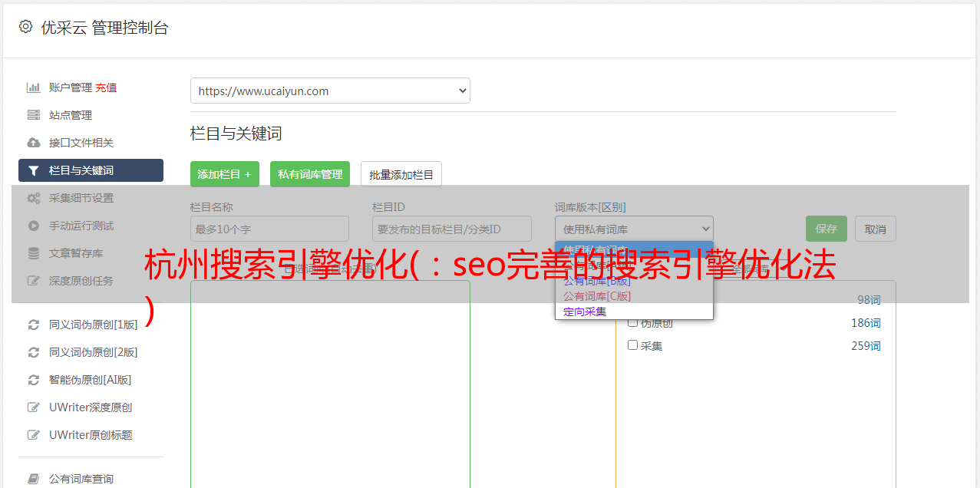Click the 栏目名称 input field
The height and width of the screenshot is (488, 980).
click(x=269, y=229)
